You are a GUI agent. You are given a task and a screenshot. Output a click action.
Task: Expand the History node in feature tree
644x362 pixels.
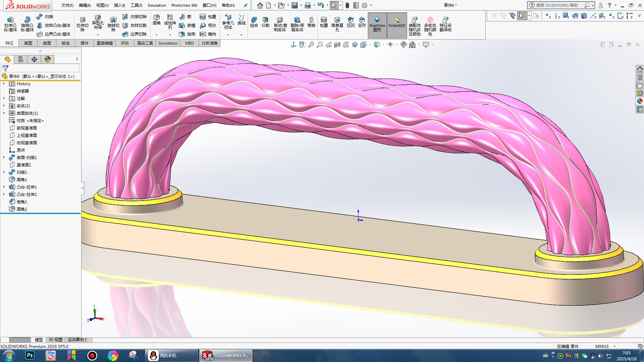[4, 84]
